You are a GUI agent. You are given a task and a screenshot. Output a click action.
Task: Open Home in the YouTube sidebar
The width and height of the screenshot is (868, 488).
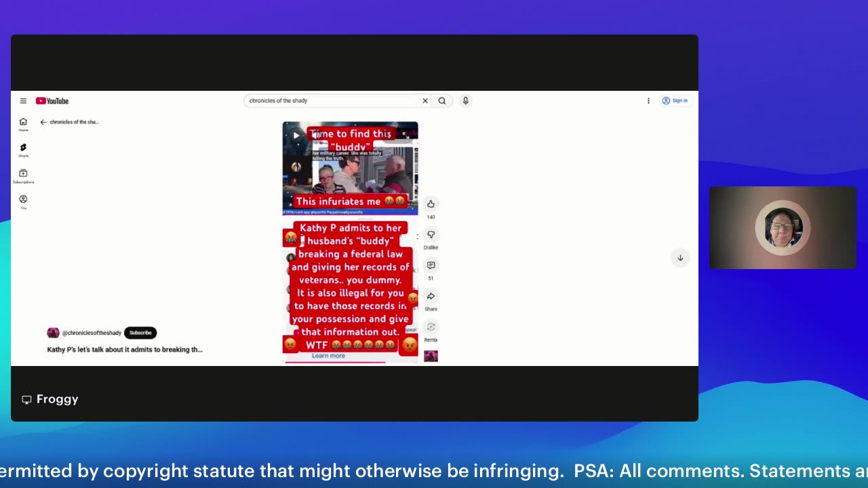tap(23, 125)
